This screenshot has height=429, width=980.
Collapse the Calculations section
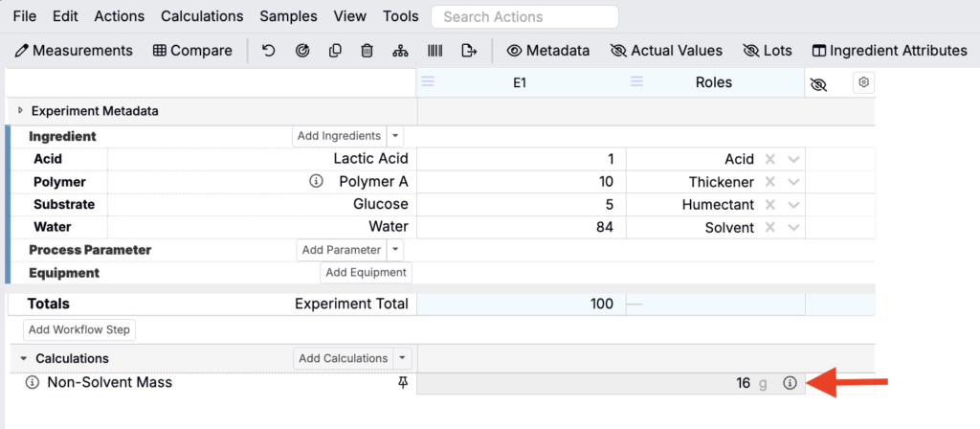coord(24,359)
